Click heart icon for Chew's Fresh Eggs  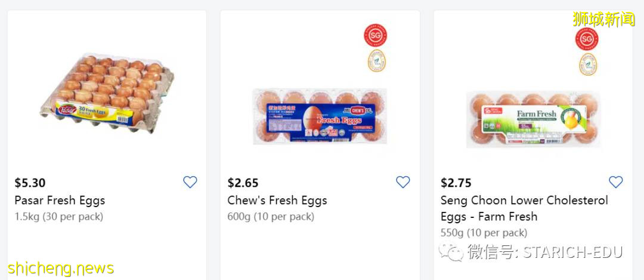(403, 183)
